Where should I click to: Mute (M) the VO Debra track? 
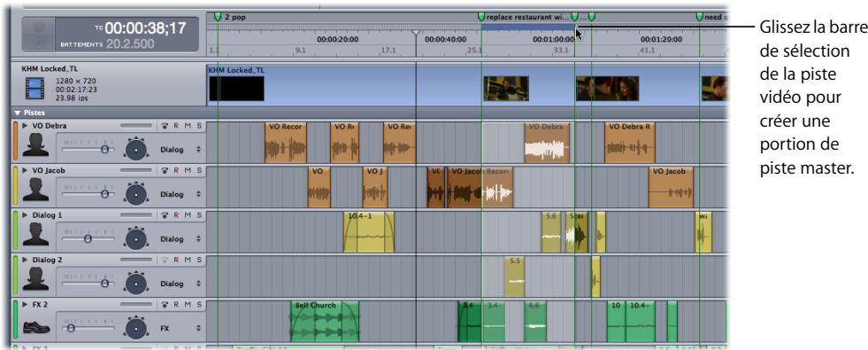pos(188,126)
